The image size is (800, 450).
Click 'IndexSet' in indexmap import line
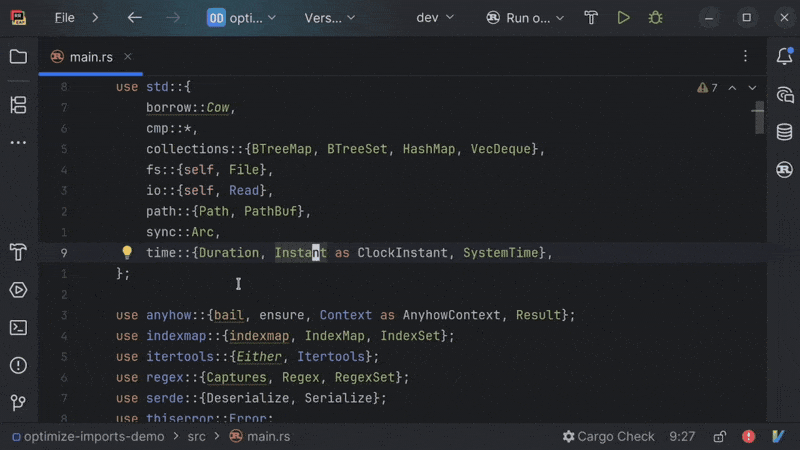point(410,336)
